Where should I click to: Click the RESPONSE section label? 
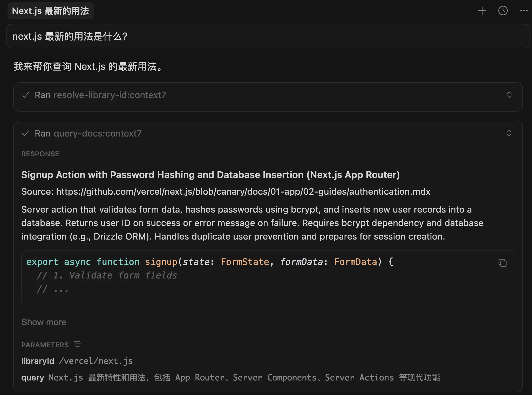(x=40, y=154)
